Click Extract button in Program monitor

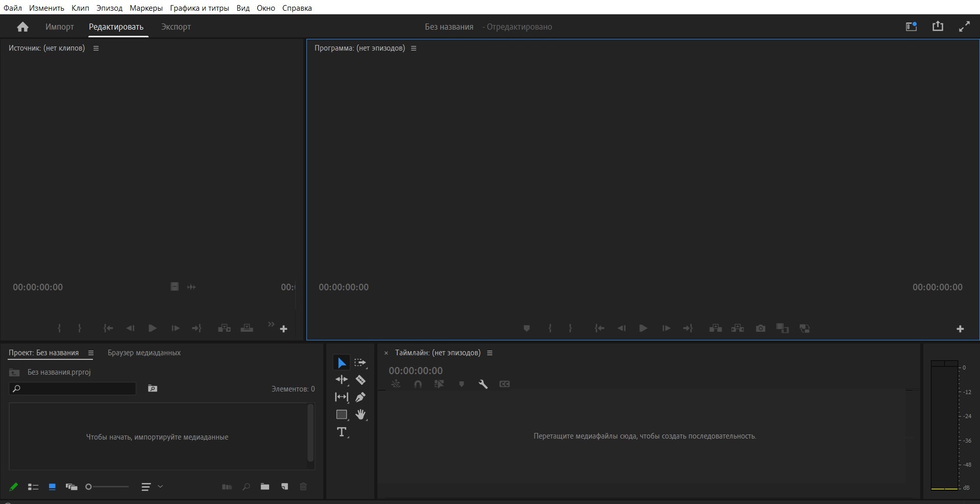point(737,328)
